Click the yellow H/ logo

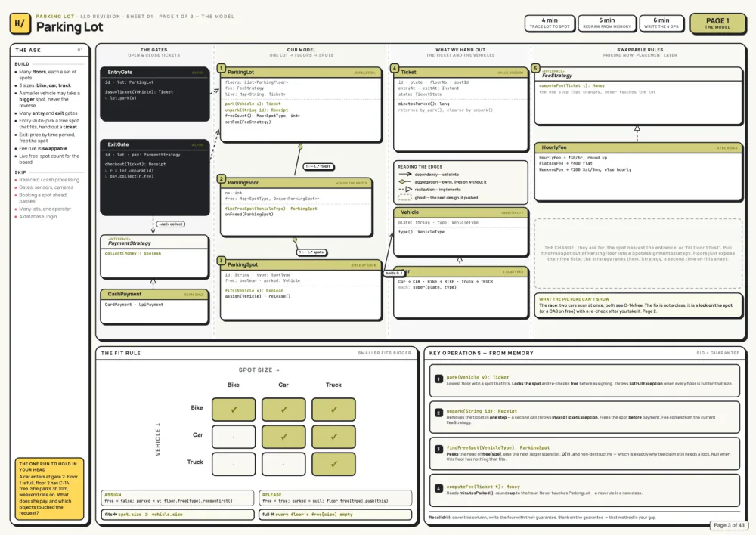coord(20,23)
